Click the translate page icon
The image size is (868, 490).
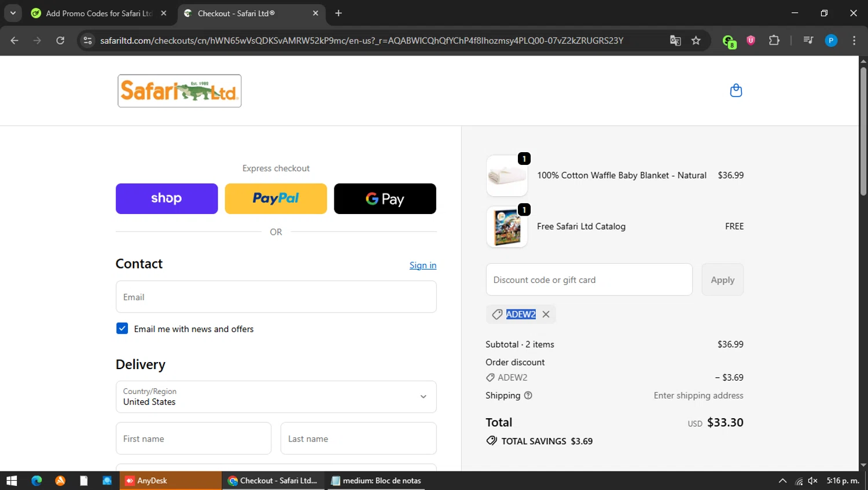(x=675, y=40)
